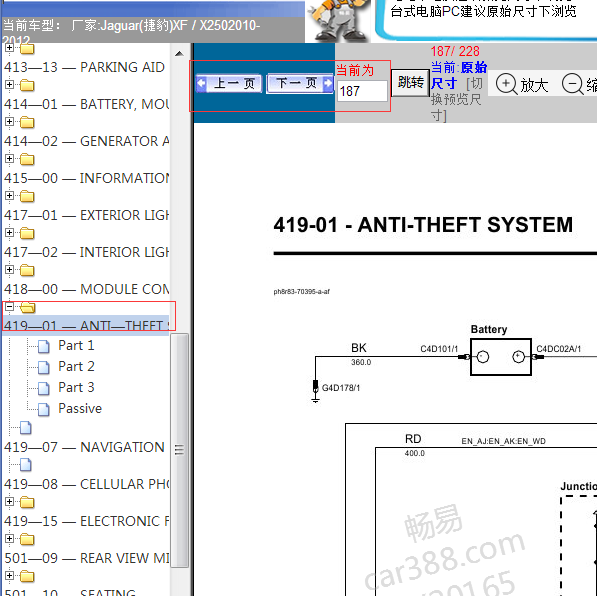This screenshot has height=596, width=597.
Task: Go to next page with 下一页 button
Action: click(300, 83)
